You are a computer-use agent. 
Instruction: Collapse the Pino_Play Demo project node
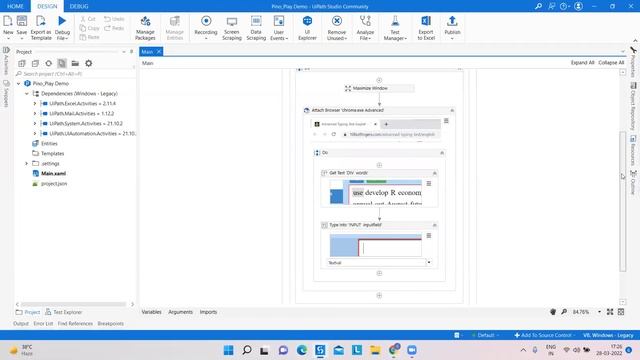point(19,83)
